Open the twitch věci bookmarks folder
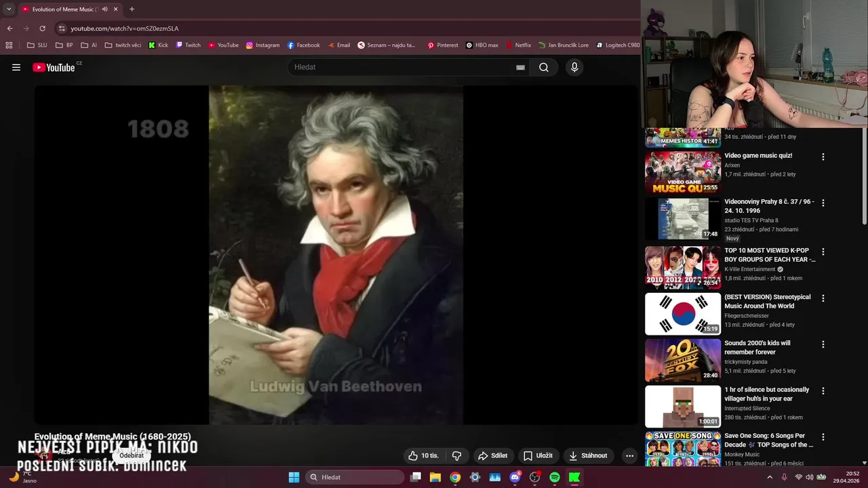The width and height of the screenshot is (868, 488). tap(123, 45)
